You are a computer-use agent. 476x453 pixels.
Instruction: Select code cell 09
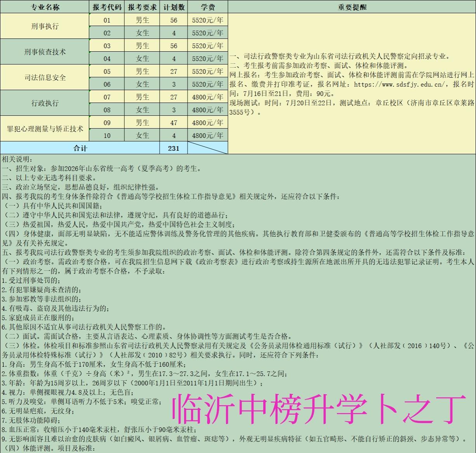point(107,123)
